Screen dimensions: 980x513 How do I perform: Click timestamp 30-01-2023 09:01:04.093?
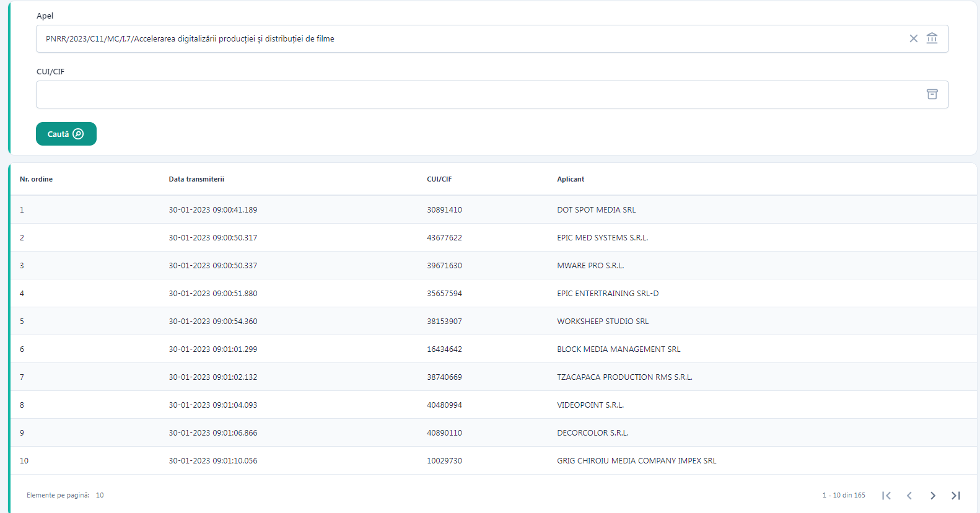click(213, 405)
